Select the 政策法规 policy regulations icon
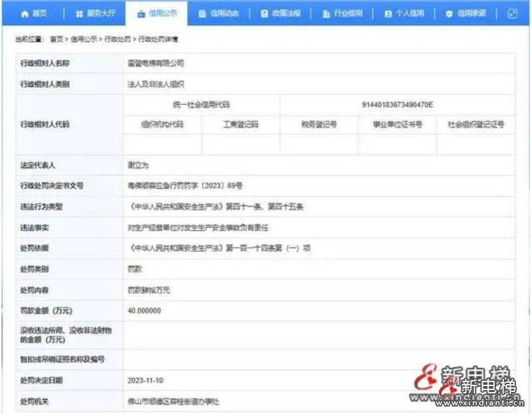 coord(265,13)
